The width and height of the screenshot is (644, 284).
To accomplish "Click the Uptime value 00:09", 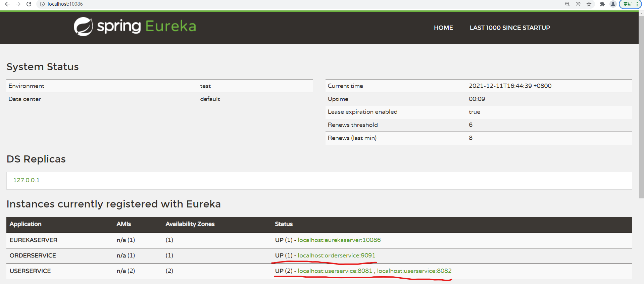I will (477, 99).
